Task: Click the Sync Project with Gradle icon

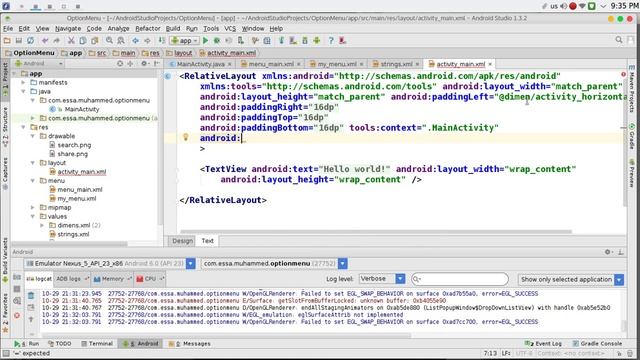Action: pos(281,40)
